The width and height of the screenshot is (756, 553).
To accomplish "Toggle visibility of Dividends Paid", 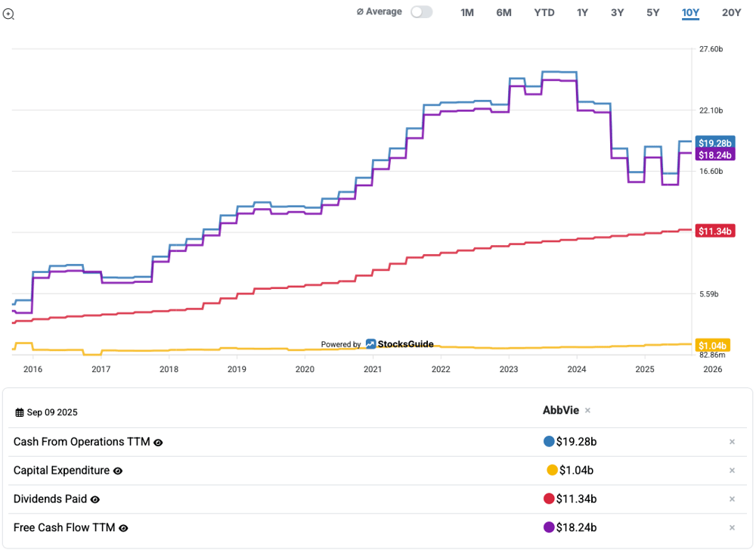I will [95, 499].
